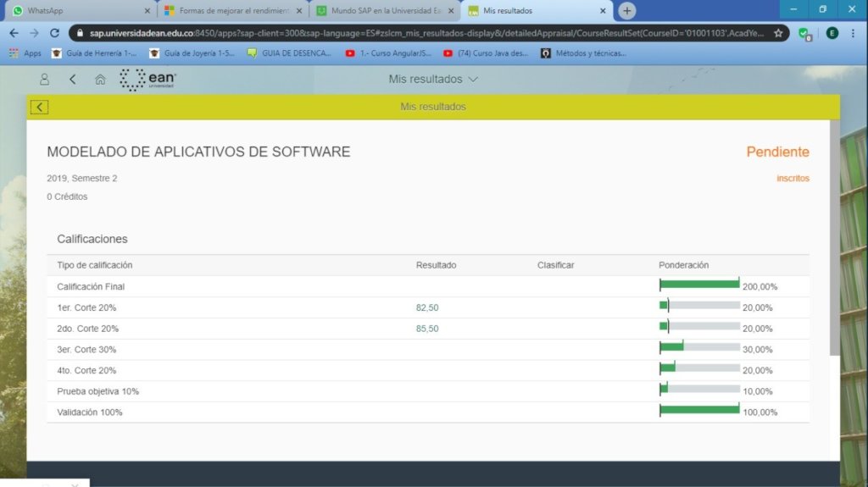Open Métodos y técnicas bookmark

click(x=583, y=53)
